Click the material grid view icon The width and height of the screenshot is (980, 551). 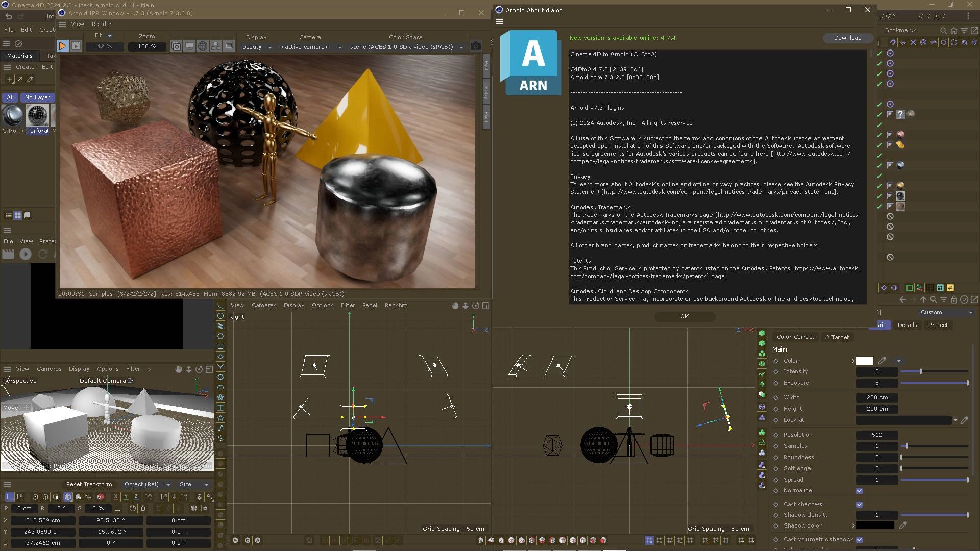pyautogui.click(x=18, y=216)
